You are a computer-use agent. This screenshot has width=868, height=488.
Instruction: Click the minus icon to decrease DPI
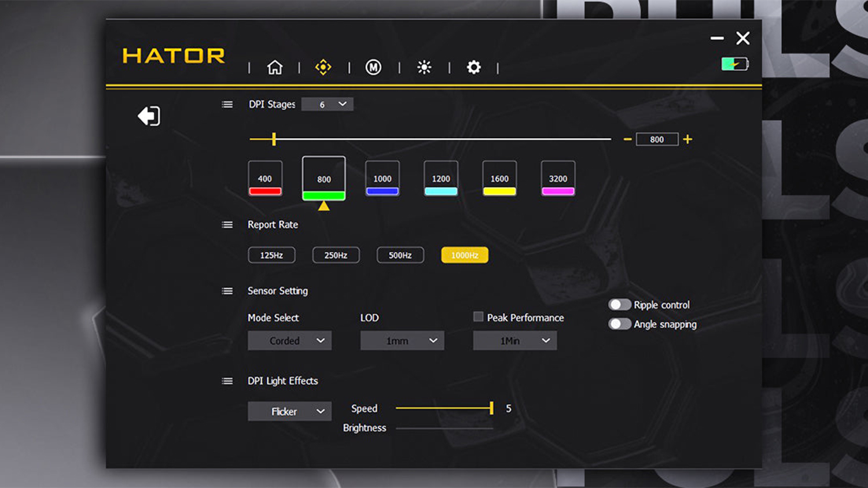627,139
